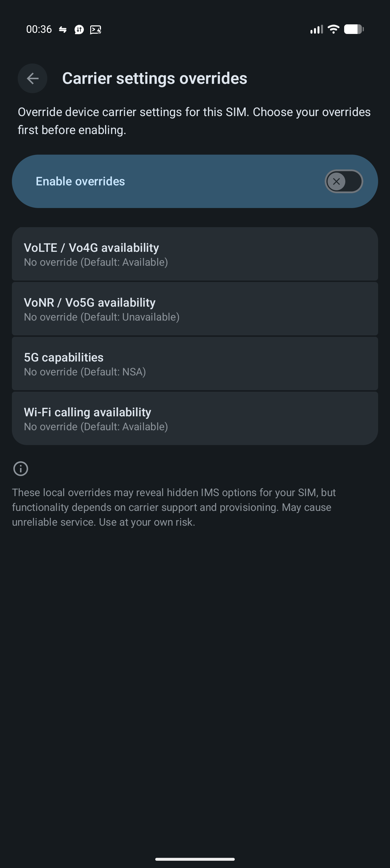Open VoNR / Vo5G availability options
The height and width of the screenshot is (868, 390).
(195, 309)
